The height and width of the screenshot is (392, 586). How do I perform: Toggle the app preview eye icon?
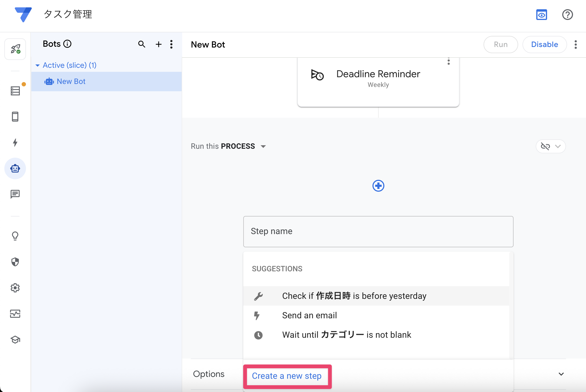point(541,15)
